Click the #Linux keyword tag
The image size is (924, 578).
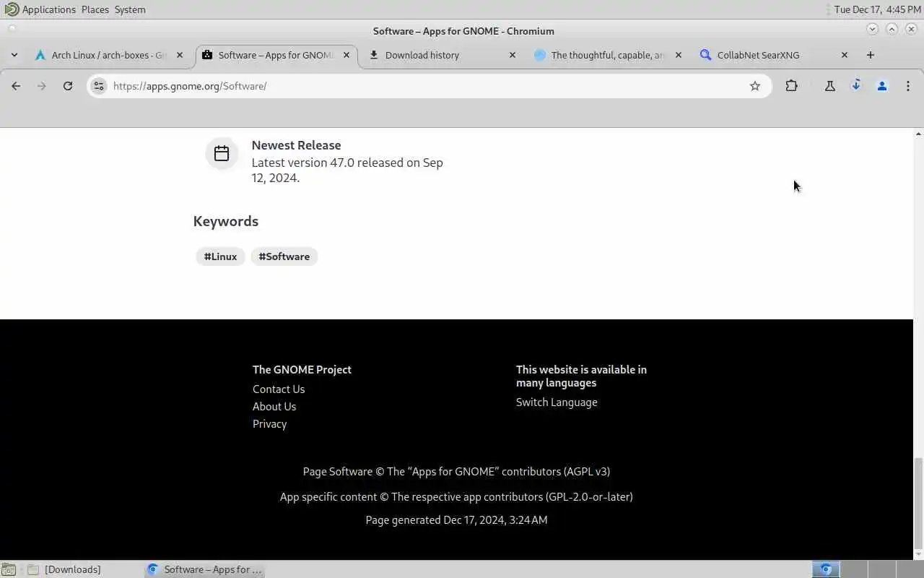click(220, 256)
